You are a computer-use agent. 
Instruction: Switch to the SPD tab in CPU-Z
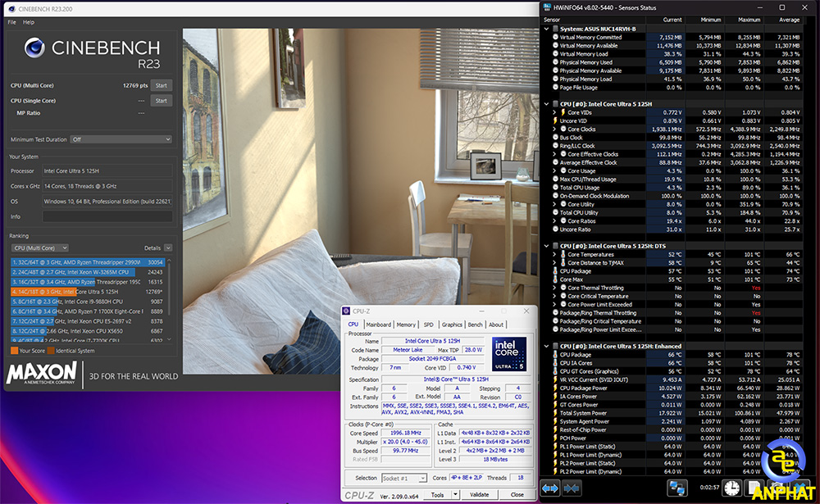pyautogui.click(x=428, y=325)
